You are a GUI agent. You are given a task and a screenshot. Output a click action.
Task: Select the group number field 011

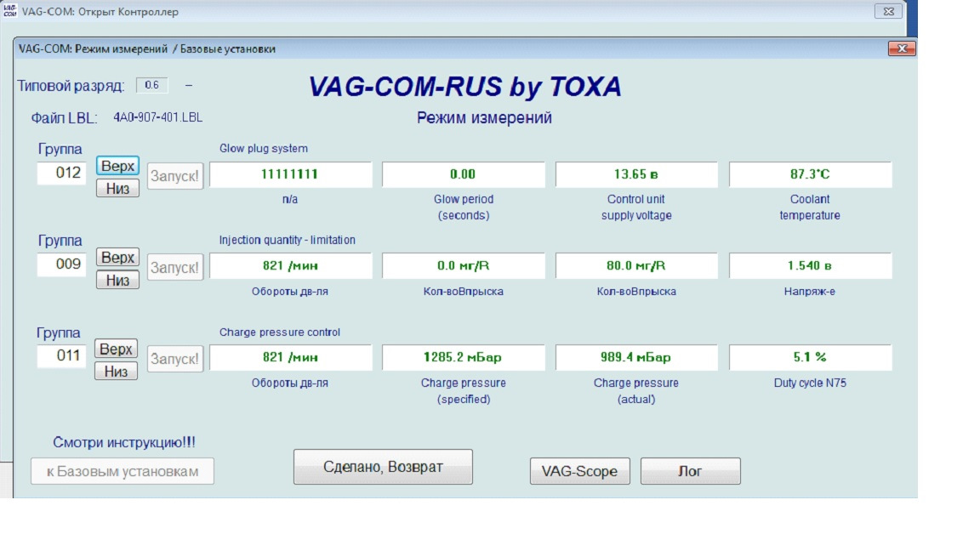tap(62, 356)
